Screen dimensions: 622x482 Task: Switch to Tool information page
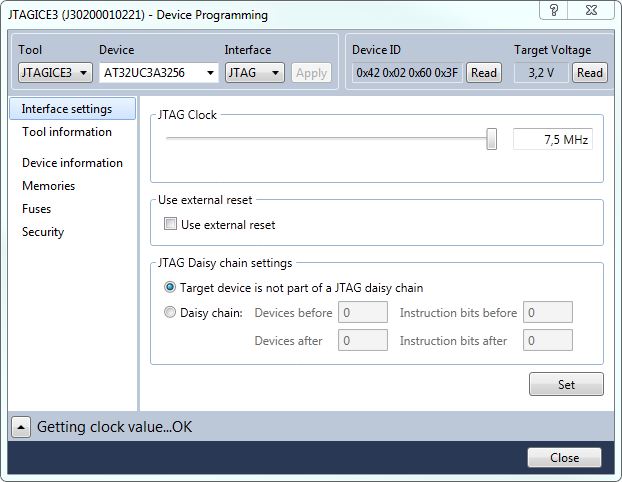click(x=67, y=132)
